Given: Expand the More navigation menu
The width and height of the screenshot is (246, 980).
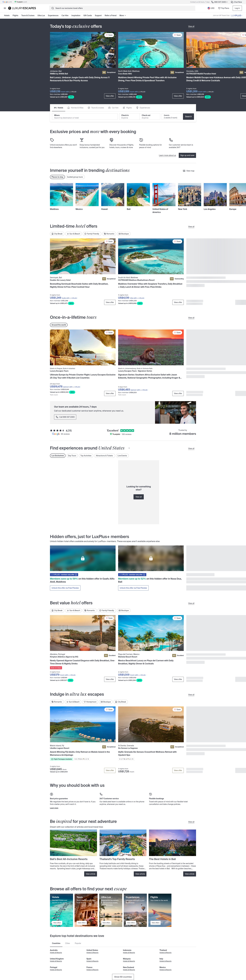Looking at the screenshot, I should pos(123,16).
